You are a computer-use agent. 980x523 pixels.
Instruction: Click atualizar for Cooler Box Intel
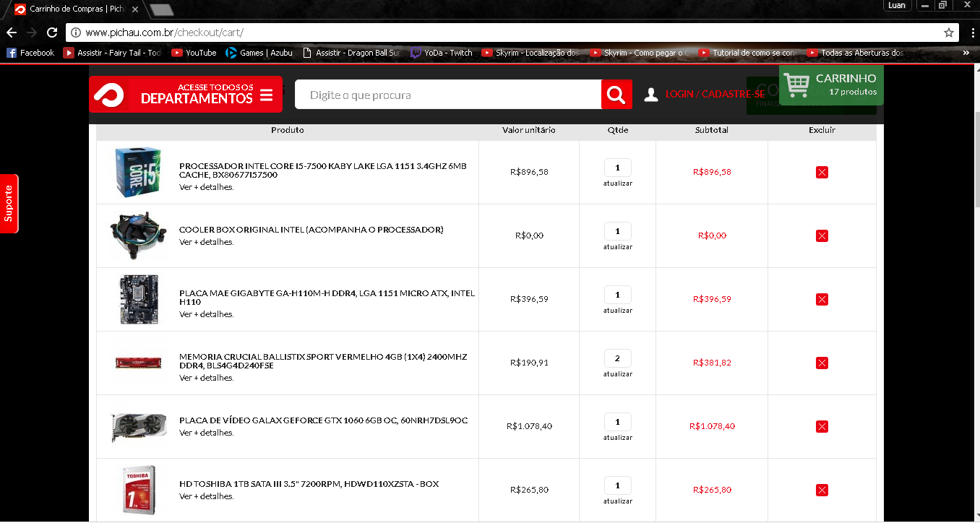click(618, 247)
